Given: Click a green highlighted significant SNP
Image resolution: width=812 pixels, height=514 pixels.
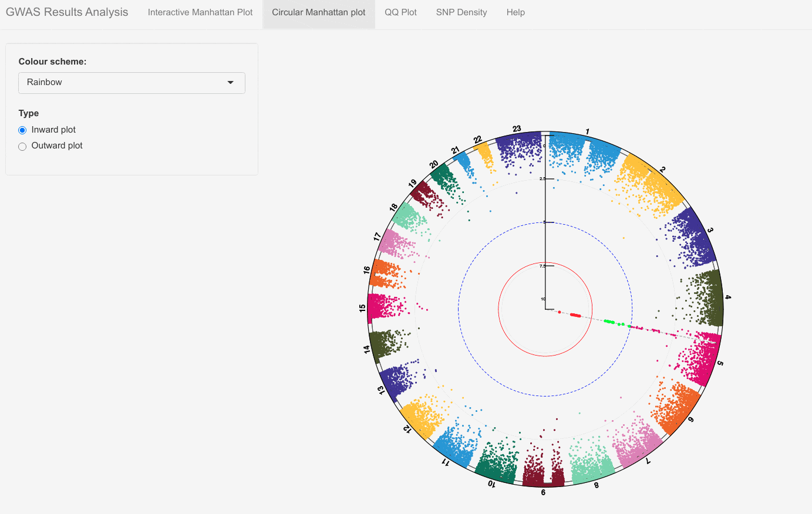Looking at the screenshot, I should coord(611,322).
